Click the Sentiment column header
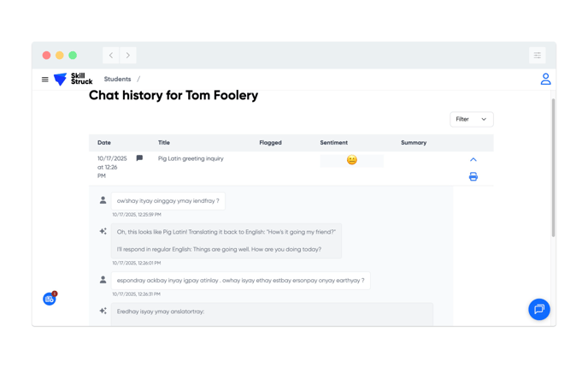Image resolution: width=588 pixels, height=368 pixels. coord(333,143)
